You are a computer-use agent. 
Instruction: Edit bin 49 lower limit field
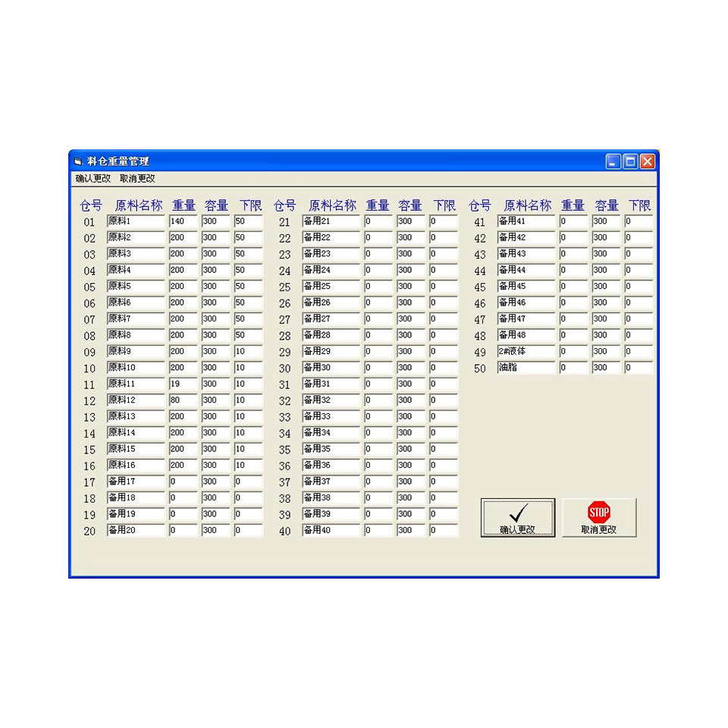pyautogui.click(x=639, y=351)
